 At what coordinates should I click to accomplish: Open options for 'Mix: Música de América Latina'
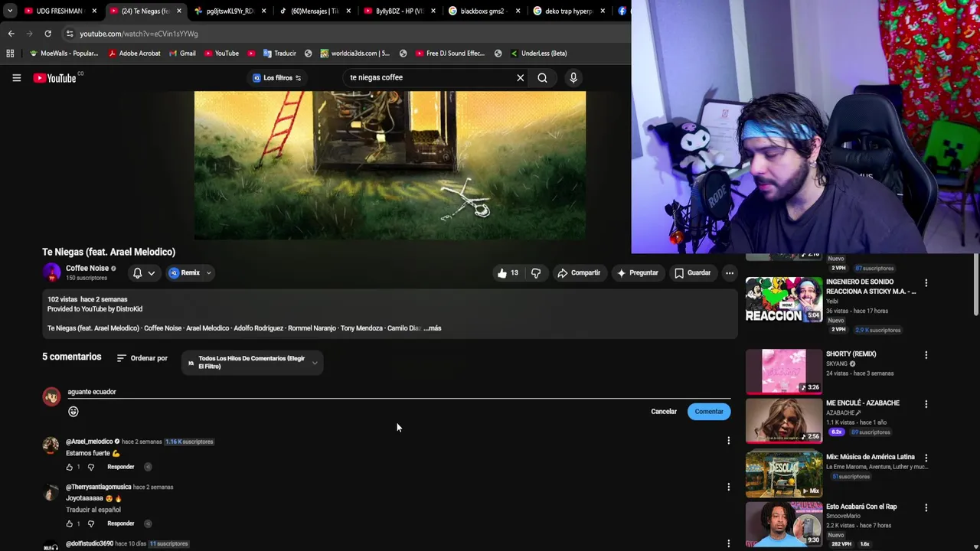(926, 458)
